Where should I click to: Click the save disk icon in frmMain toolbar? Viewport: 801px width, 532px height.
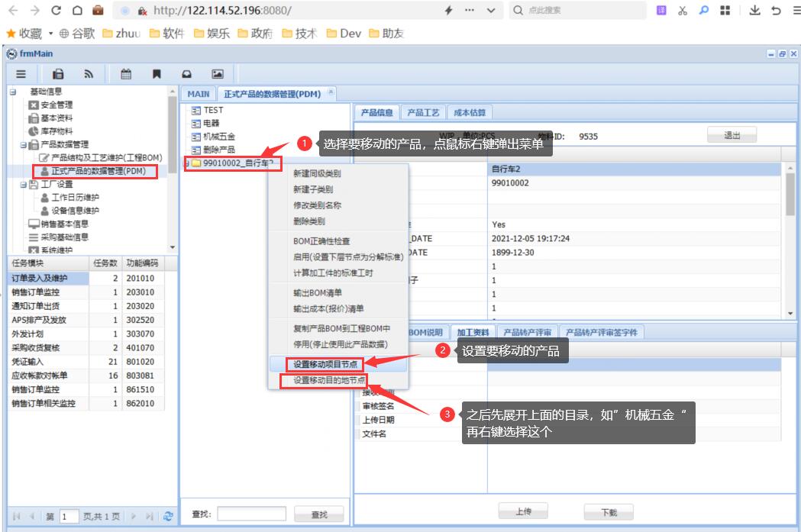[x=58, y=74]
